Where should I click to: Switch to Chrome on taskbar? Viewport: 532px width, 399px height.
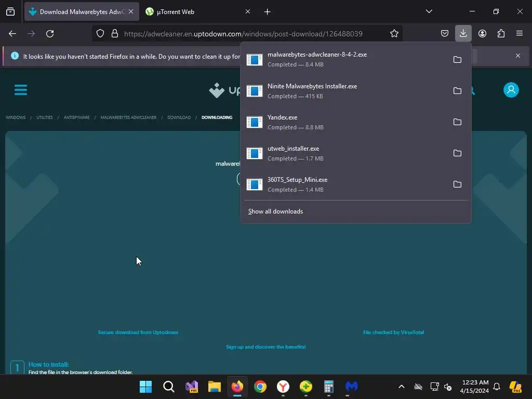coord(260,387)
